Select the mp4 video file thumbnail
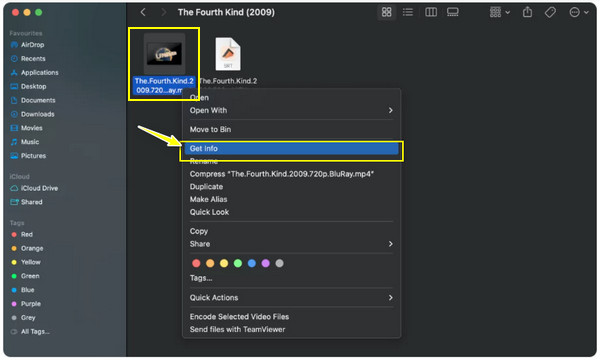 pos(164,54)
